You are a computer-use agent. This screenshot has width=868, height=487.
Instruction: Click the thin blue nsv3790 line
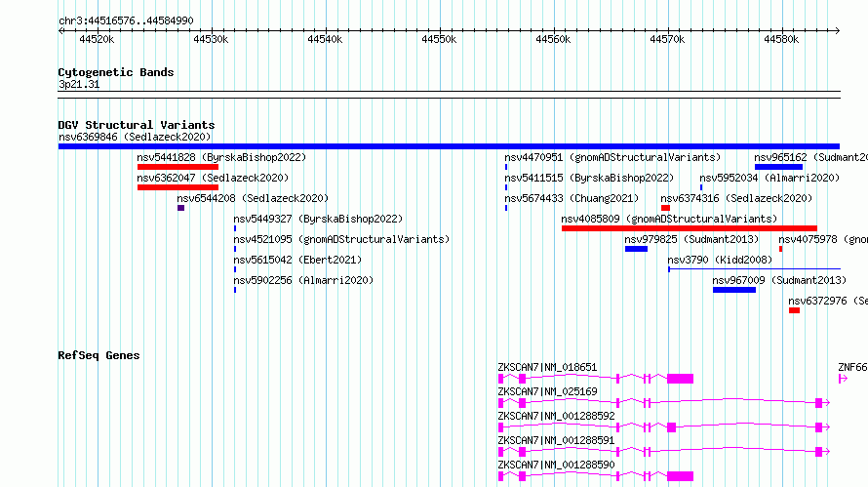click(x=755, y=269)
